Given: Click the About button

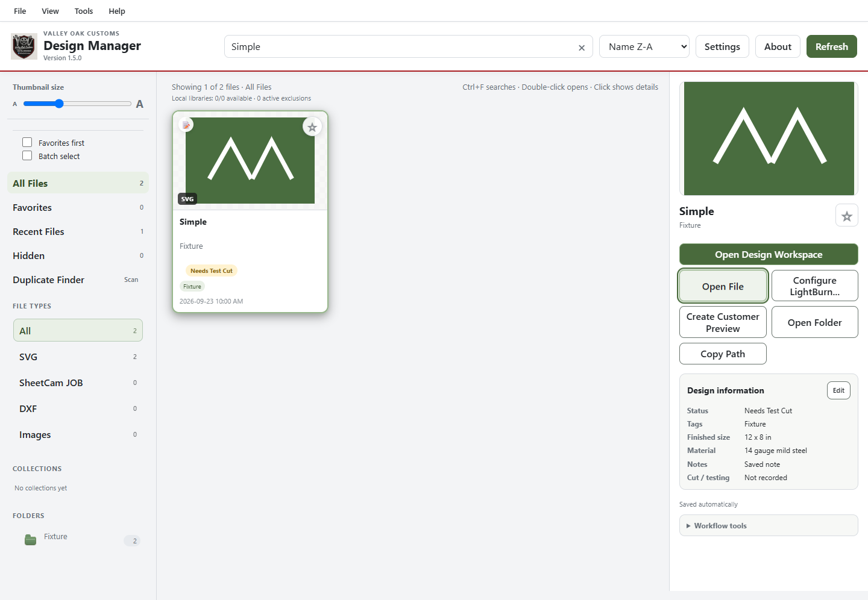Looking at the screenshot, I should click(778, 46).
